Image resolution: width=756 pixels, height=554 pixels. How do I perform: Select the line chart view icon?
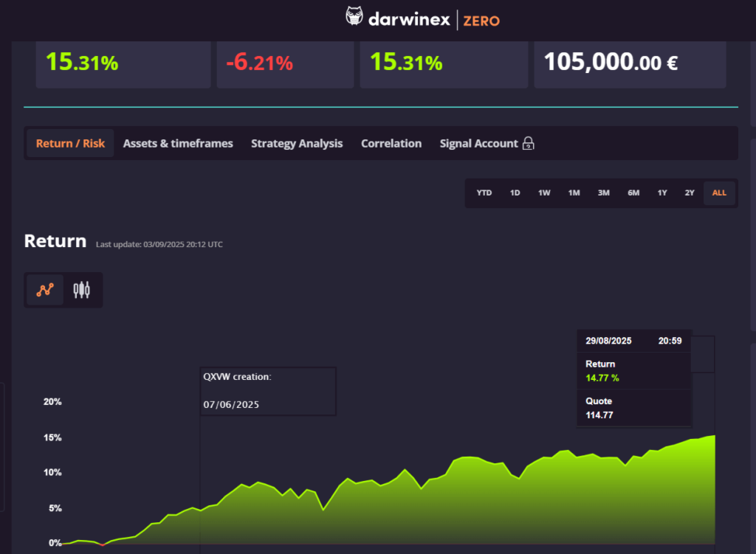coord(45,290)
